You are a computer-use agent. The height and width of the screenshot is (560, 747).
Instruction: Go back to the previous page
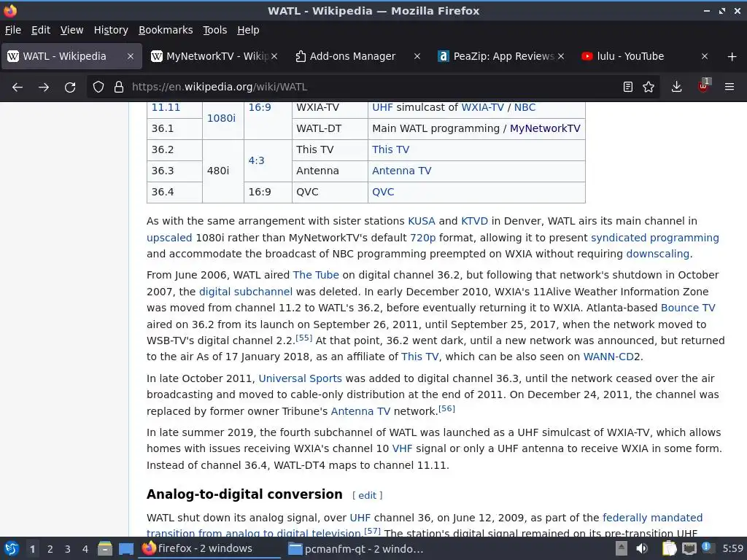pos(18,87)
